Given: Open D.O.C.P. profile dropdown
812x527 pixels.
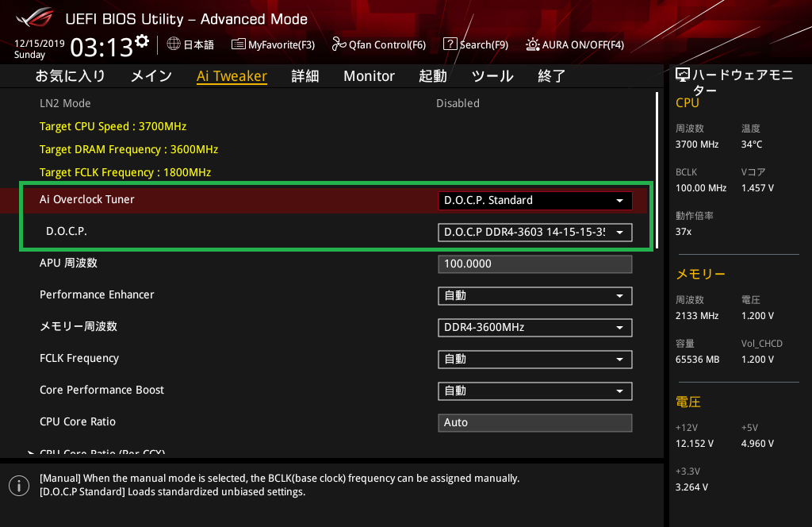Looking at the screenshot, I should pos(535,232).
